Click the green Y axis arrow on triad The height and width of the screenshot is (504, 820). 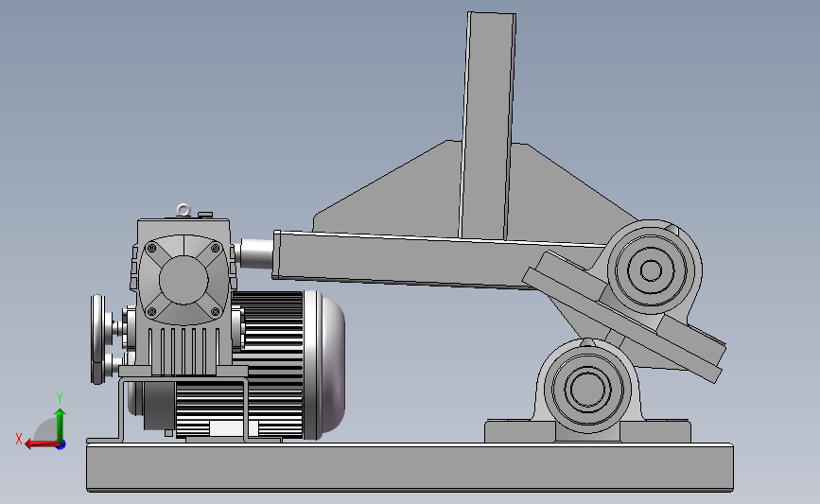(x=60, y=424)
